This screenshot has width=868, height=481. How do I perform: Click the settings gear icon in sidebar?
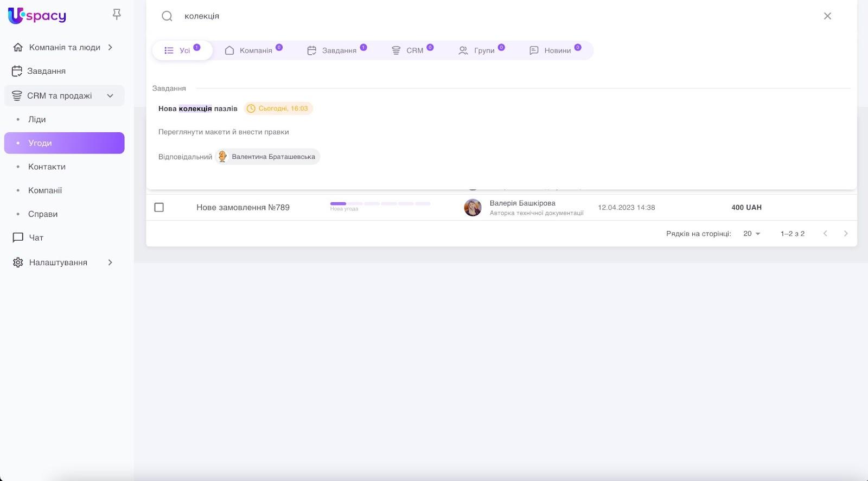click(x=18, y=262)
